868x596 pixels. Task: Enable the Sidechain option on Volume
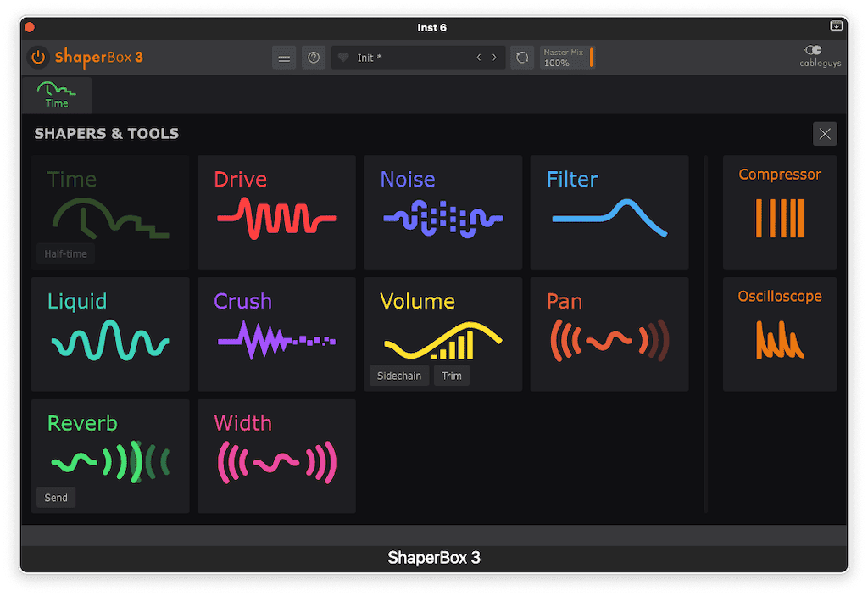click(x=398, y=376)
